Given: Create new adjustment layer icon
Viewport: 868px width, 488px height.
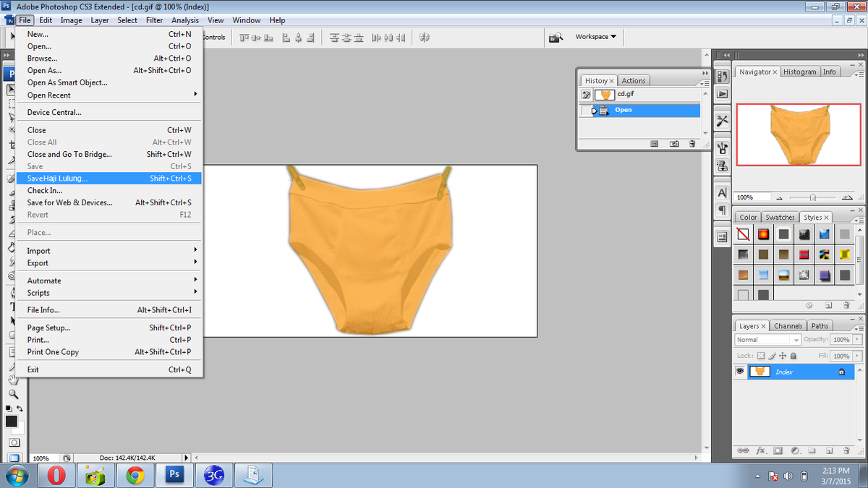Looking at the screenshot, I should 795,450.
